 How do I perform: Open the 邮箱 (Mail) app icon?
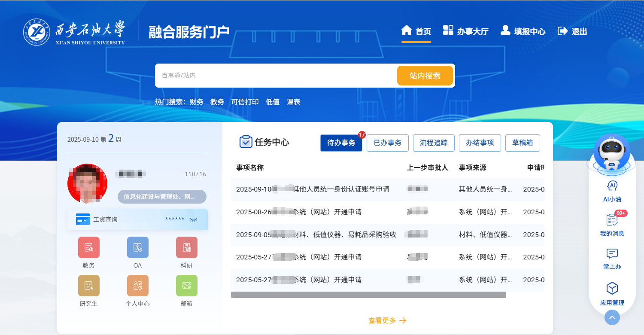coord(186,286)
